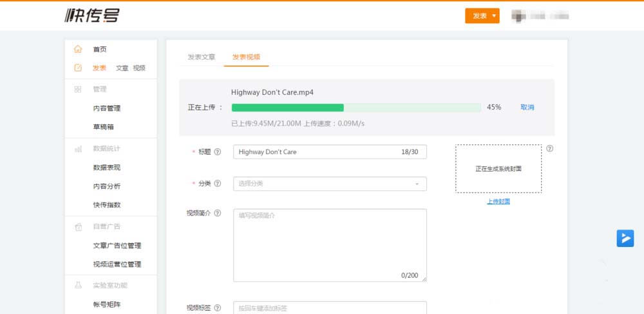Click the 发表 edit icon in sidebar

pos(78,68)
